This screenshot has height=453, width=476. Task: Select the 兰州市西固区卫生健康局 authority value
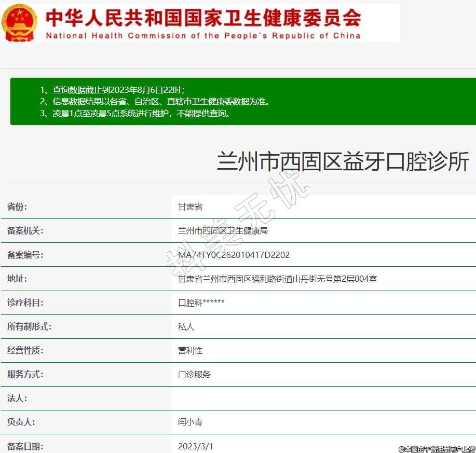(223, 230)
